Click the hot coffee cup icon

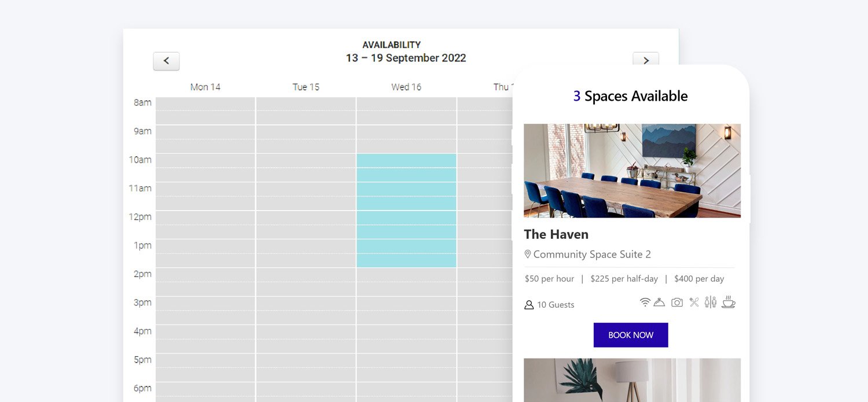pos(729,302)
